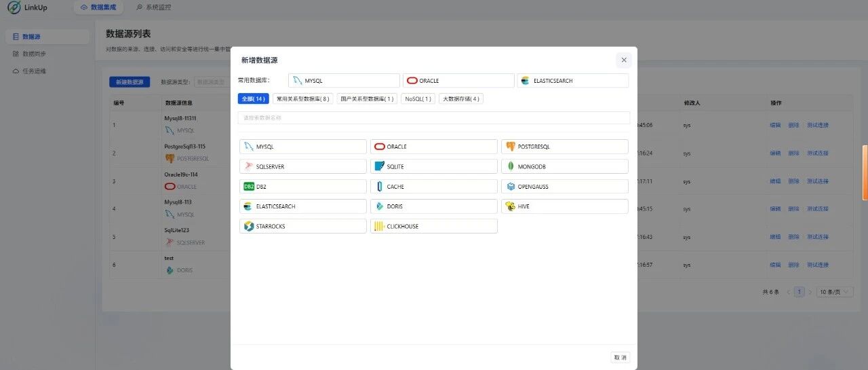Choose the MYSQL dolphin icon in the grid
The height and width of the screenshot is (370, 868).
coord(248,147)
